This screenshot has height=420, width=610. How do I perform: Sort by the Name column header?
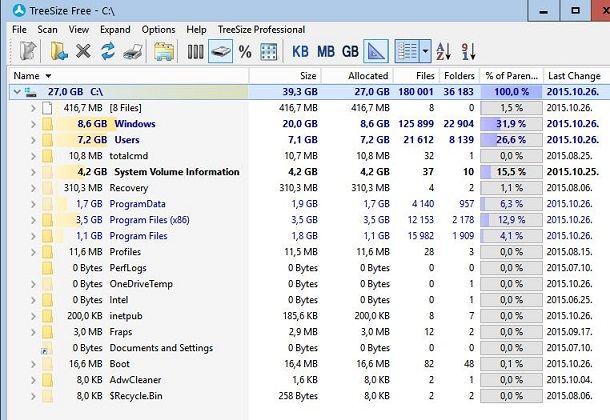pyautogui.click(x=128, y=75)
